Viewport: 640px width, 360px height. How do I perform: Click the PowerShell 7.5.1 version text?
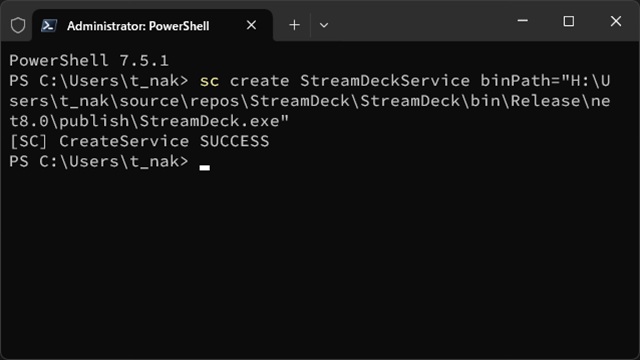tap(89, 61)
